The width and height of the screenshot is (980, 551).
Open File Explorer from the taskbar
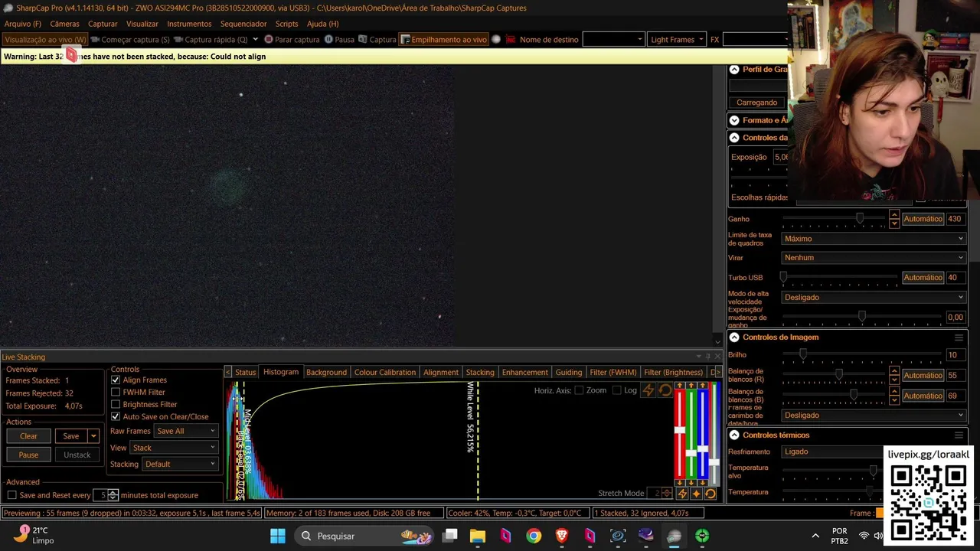click(x=478, y=536)
